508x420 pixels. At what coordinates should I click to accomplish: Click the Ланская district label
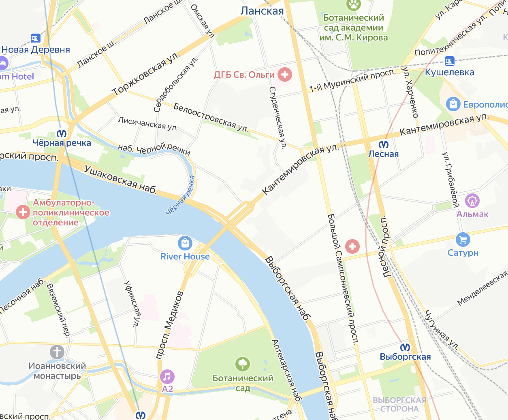point(262,11)
